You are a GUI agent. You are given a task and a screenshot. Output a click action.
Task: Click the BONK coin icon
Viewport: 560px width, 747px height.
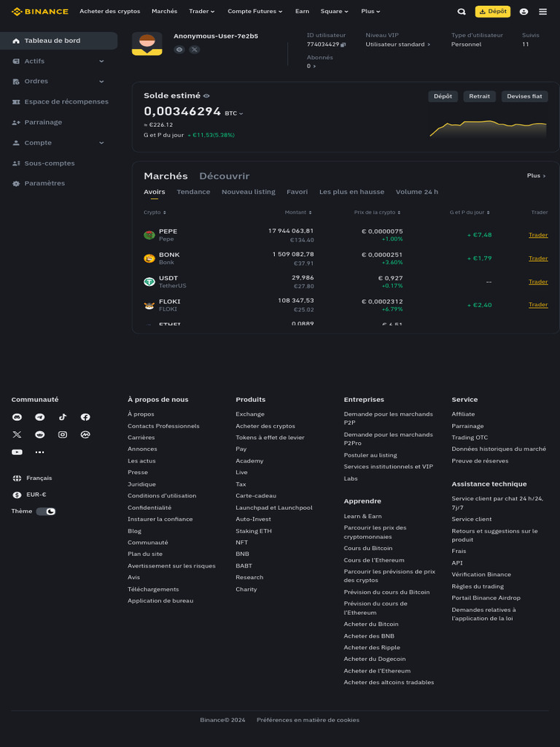149,258
